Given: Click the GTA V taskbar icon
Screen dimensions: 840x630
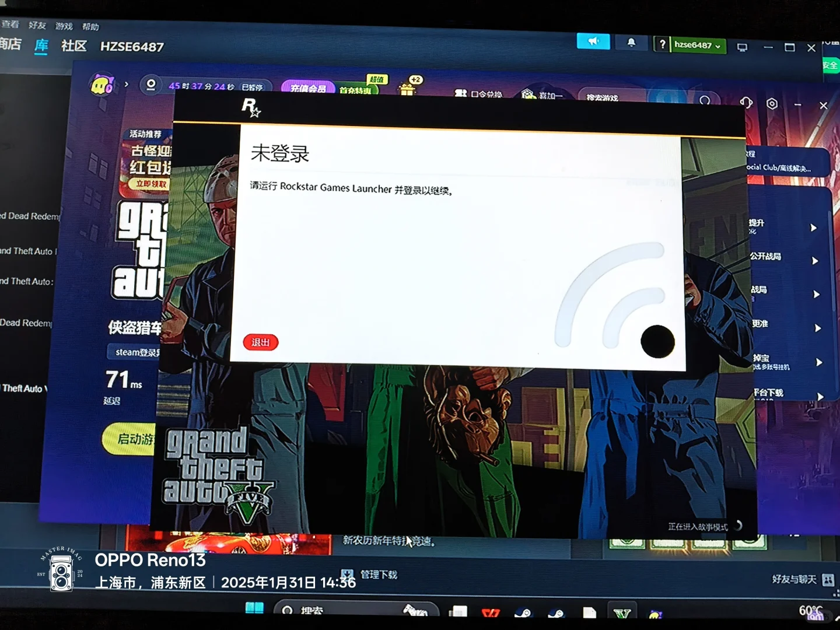Looking at the screenshot, I should (x=622, y=613).
